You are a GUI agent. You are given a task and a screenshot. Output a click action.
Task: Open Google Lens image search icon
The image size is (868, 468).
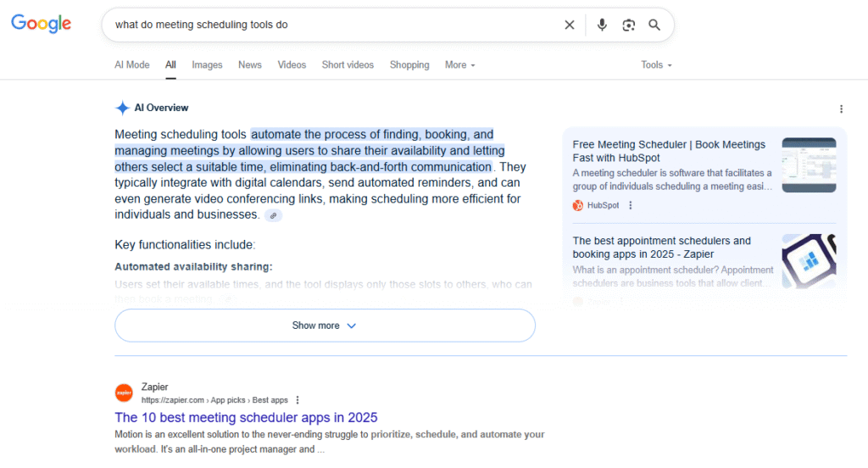pos(628,25)
